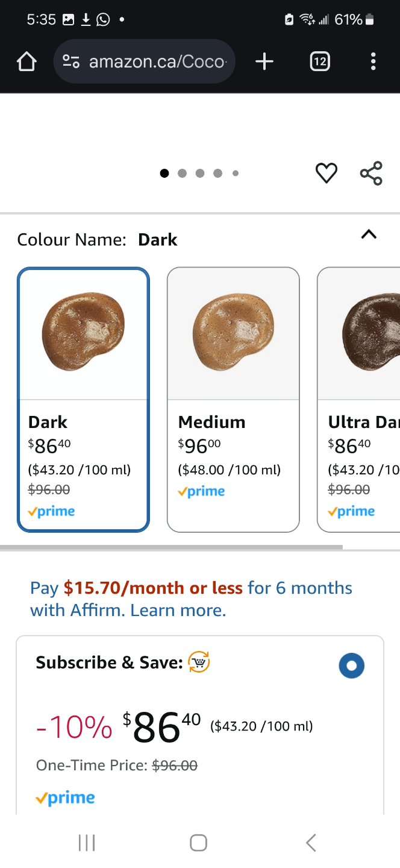The width and height of the screenshot is (400, 868).
Task: Open the Affirm Learn more link
Action: coord(178,611)
